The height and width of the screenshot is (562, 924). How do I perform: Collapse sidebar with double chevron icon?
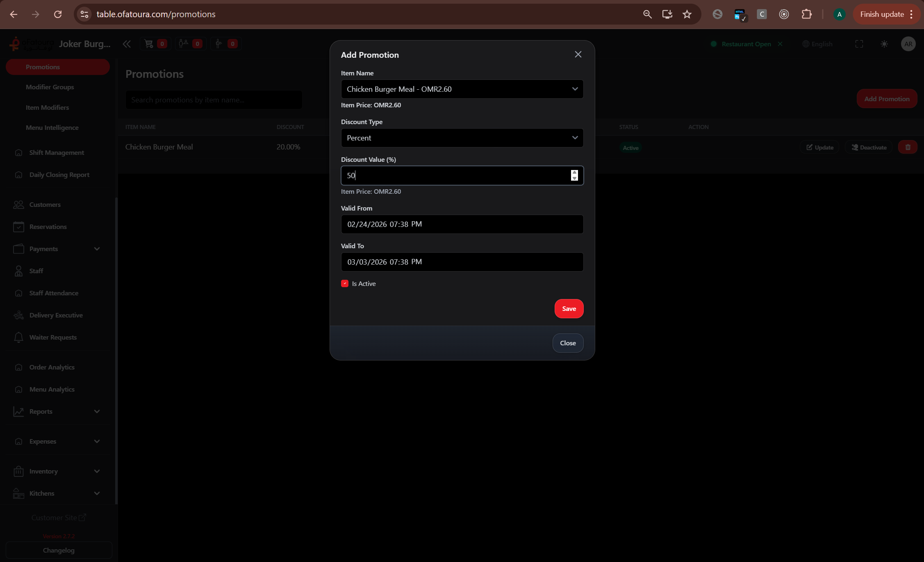click(x=127, y=44)
